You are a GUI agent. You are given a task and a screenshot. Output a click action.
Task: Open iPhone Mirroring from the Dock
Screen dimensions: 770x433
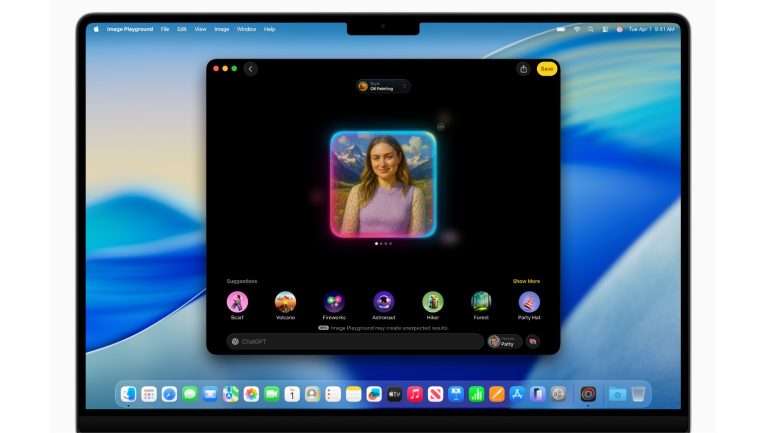click(x=538, y=394)
